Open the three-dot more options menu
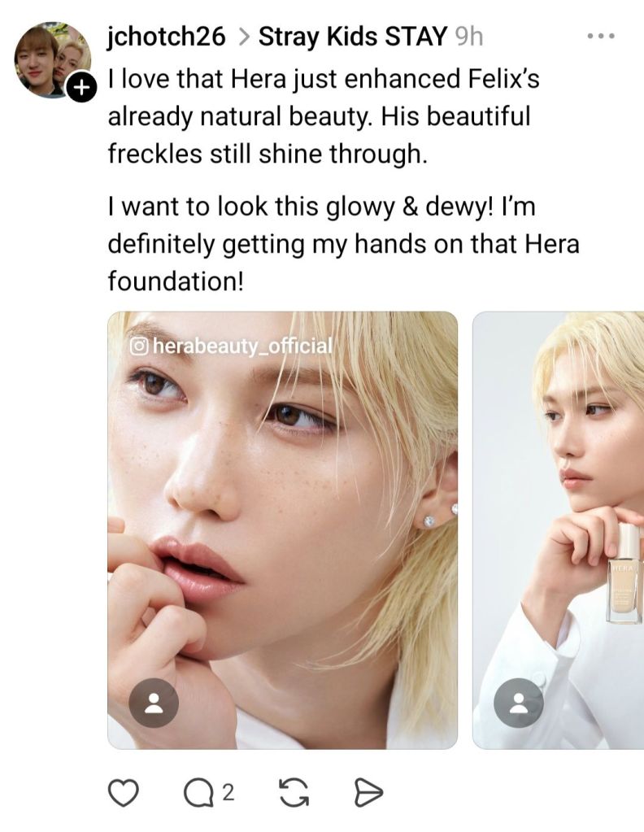The image size is (644, 832). [x=601, y=37]
